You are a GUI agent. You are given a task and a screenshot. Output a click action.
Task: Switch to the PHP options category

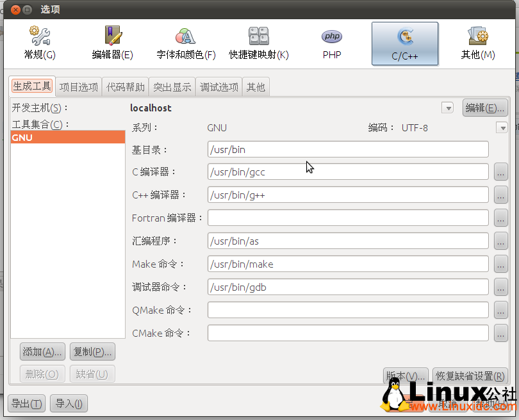(x=332, y=43)
